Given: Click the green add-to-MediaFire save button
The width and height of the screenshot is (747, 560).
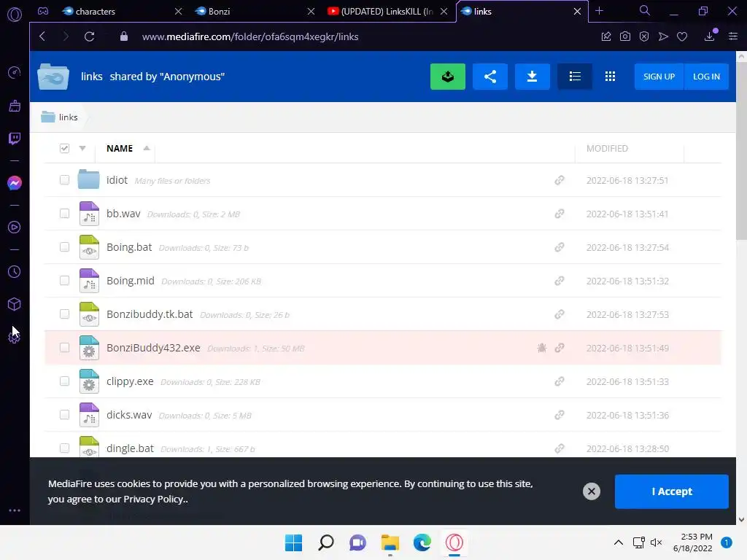Looking at the screenshot, I should click(x=447, y=76).
